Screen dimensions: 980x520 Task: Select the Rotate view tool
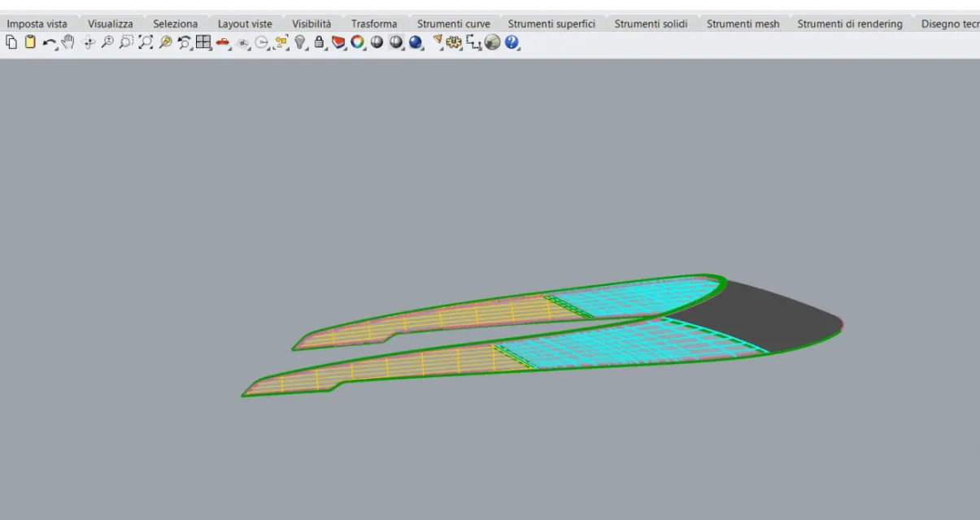[88, 42]
